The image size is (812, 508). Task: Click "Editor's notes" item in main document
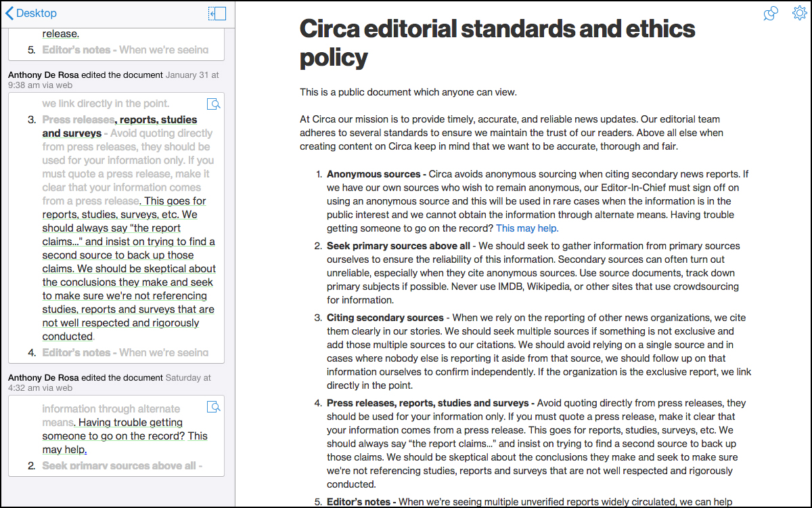coord(358,502)
